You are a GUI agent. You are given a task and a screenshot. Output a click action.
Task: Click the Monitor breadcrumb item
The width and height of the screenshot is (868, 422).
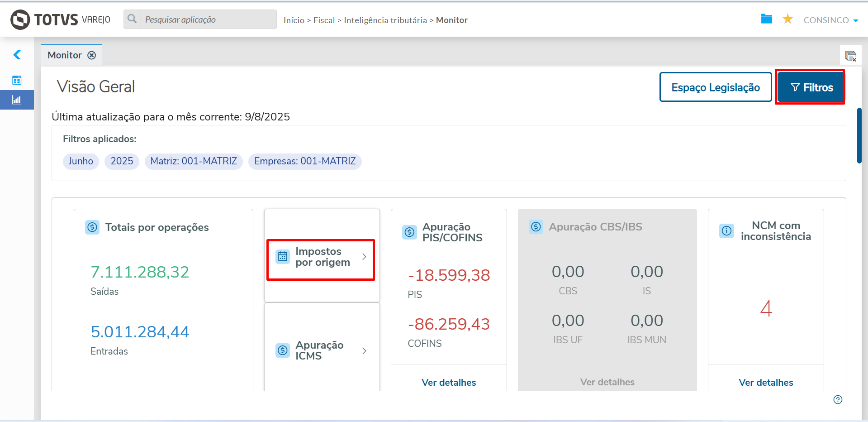point(451,20)
